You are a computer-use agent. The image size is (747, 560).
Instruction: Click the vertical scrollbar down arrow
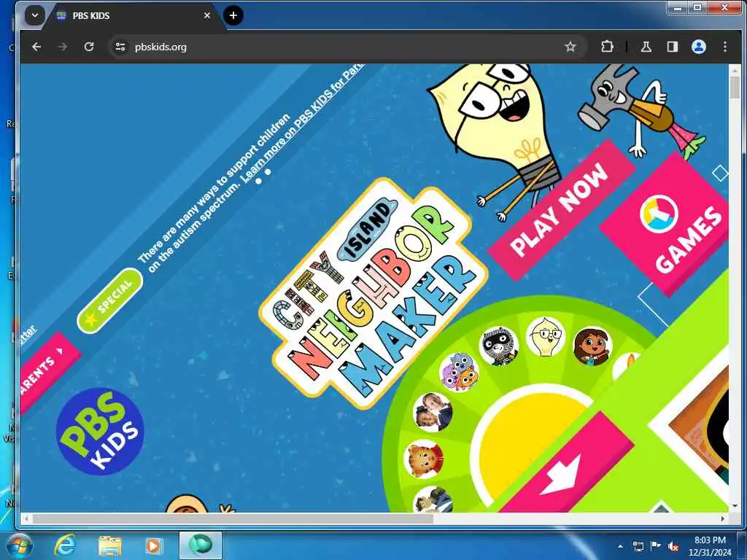[x=735, y=506]
